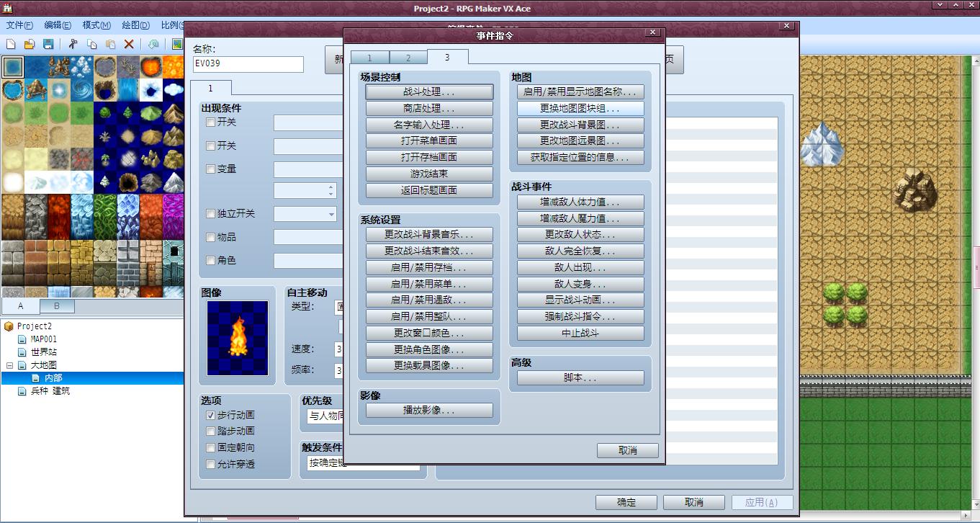Click the 变量 value spinner arrows
This screenshot has height=523, width=980.
pos(331,191)
